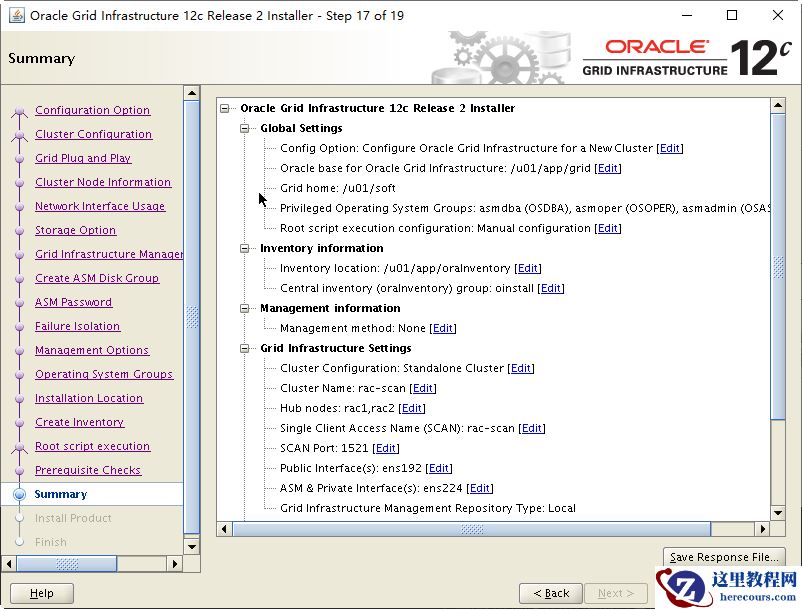The width and height of the screenshot is (802, 609).
Task: Edit the Oracle base path
Action: click(608, 168)
